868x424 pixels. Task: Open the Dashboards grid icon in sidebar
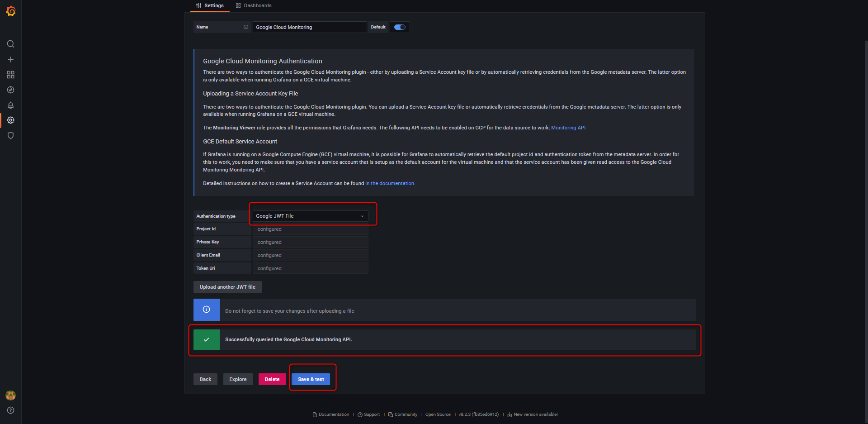tap(10, 75)
